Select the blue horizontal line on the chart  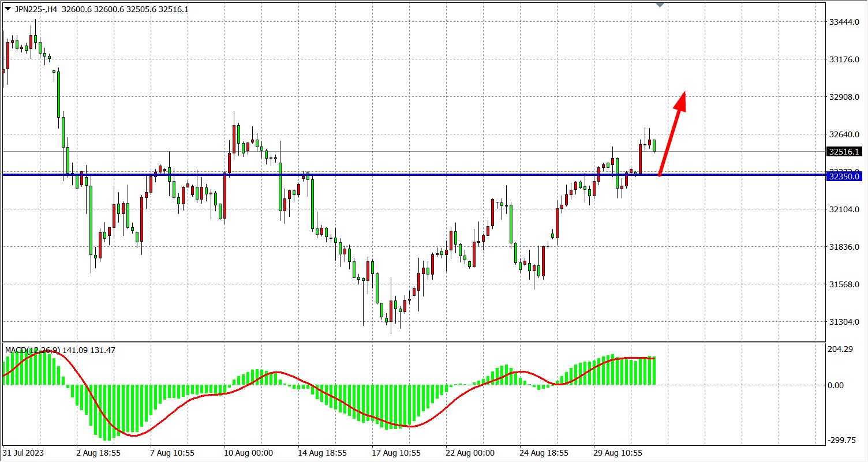pos(404,175)
